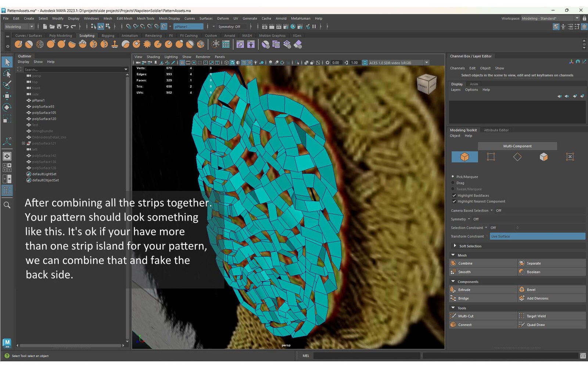Expand polySurface121 in Outliner
Viewport: 588px width, 368px height.
[x=24, y=144]
